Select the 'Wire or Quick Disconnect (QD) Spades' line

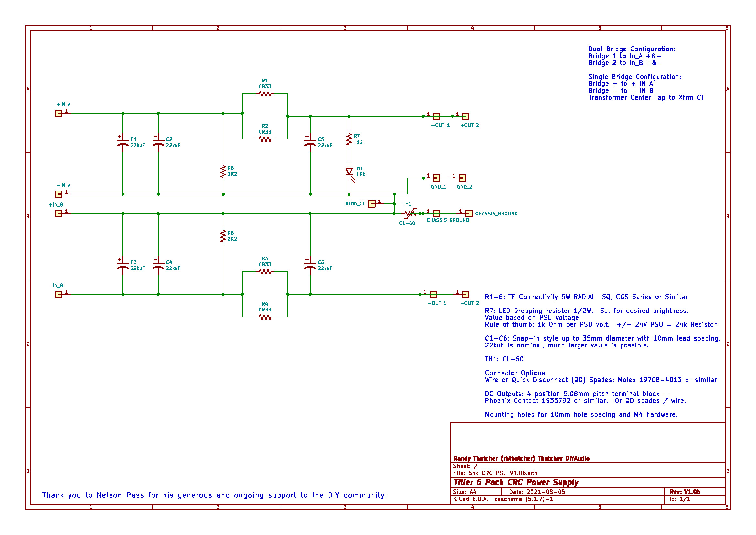coord(601,380)
